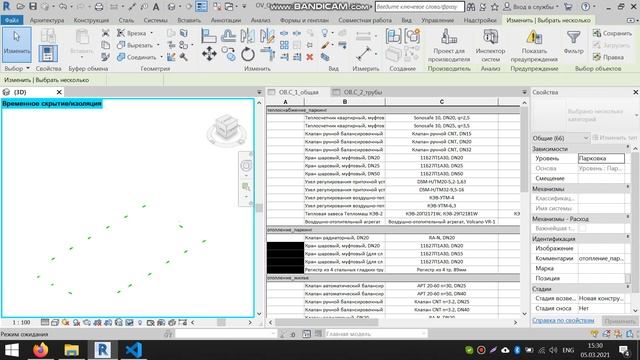Image resolution: width=640 pixels, height=360 pixels.
Task: Click Проект для производителя tool
Action: (x=449, y=46)
